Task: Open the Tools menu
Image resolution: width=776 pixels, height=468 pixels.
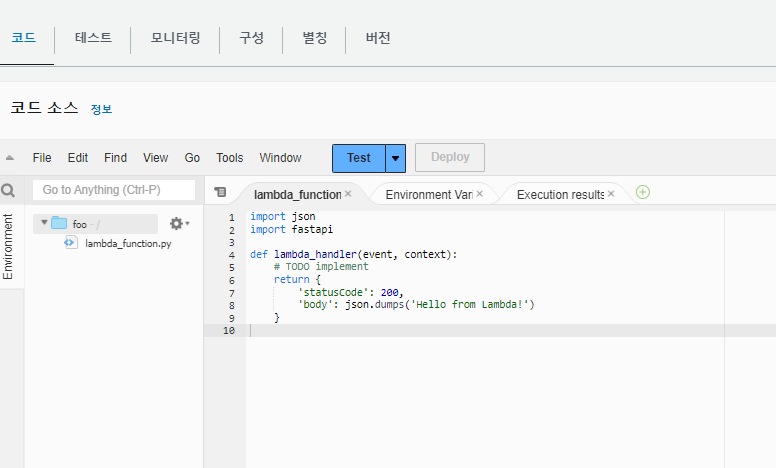Action: pos(229,158)
